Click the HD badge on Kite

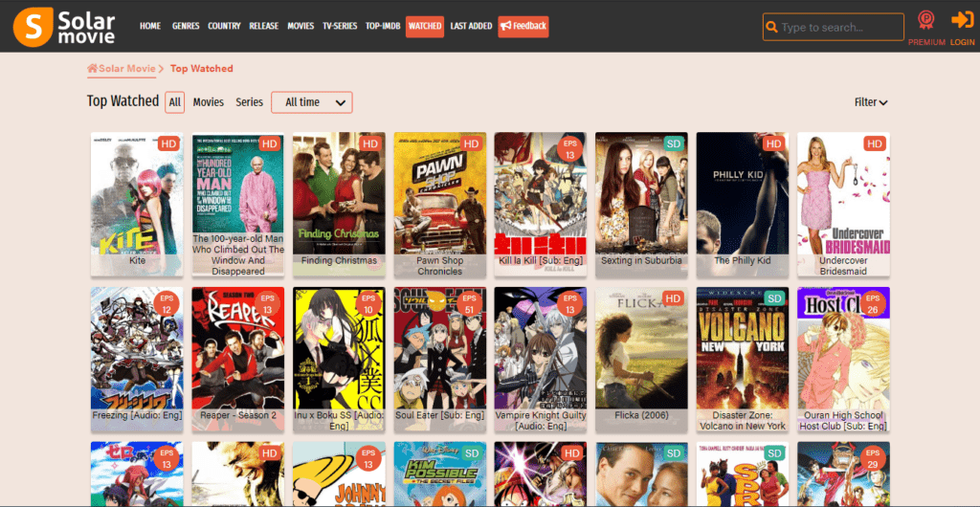(x=168, y=143)
